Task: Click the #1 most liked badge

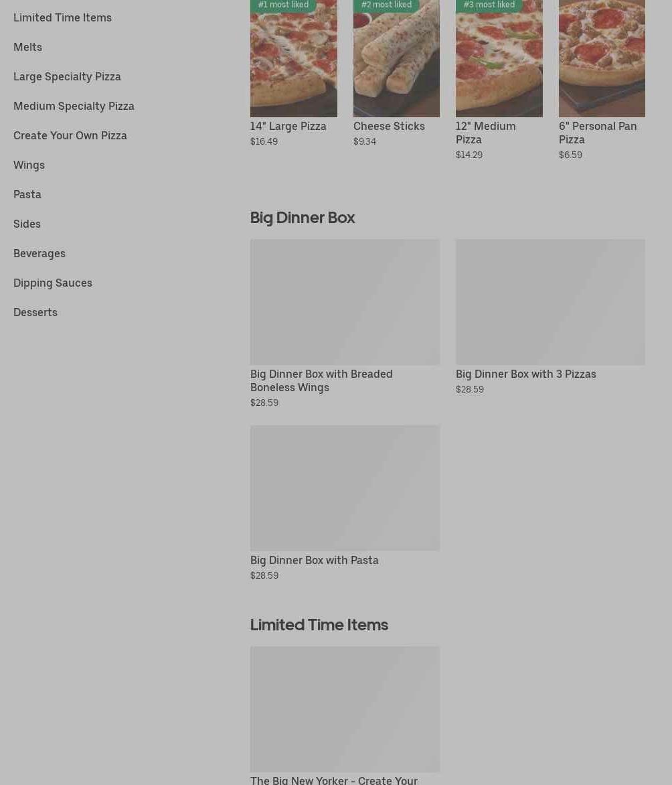Action: coord(283,5)
